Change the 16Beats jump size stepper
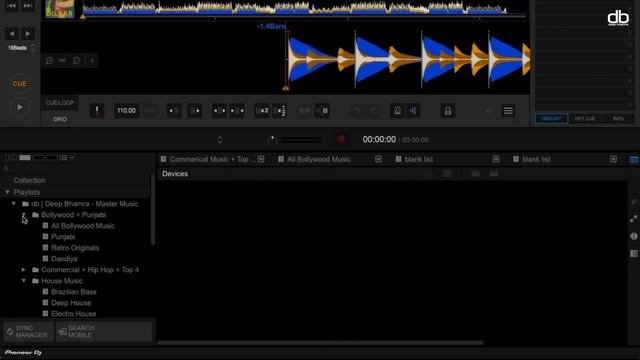This screenshot has width=640, height=360. coord(33,48)
